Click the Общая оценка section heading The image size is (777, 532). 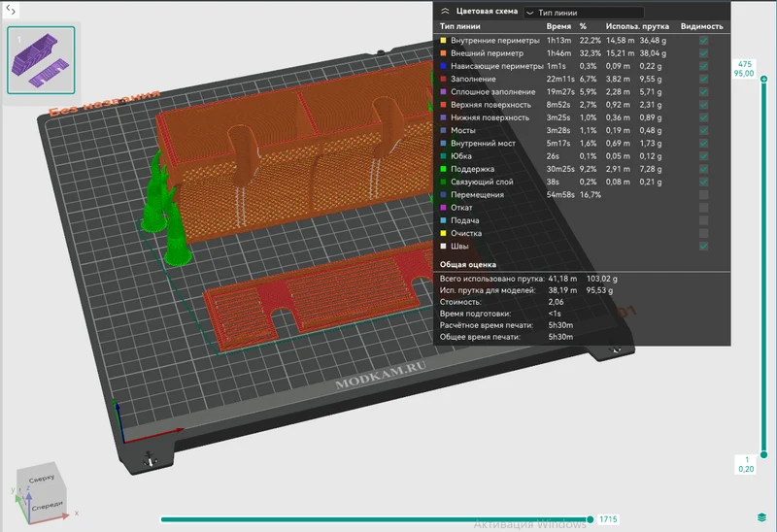(468, 264)
